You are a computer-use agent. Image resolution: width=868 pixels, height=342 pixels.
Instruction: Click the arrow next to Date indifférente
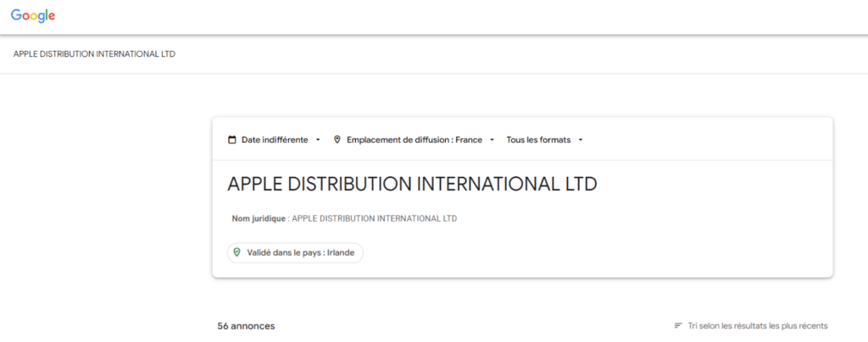318,141
